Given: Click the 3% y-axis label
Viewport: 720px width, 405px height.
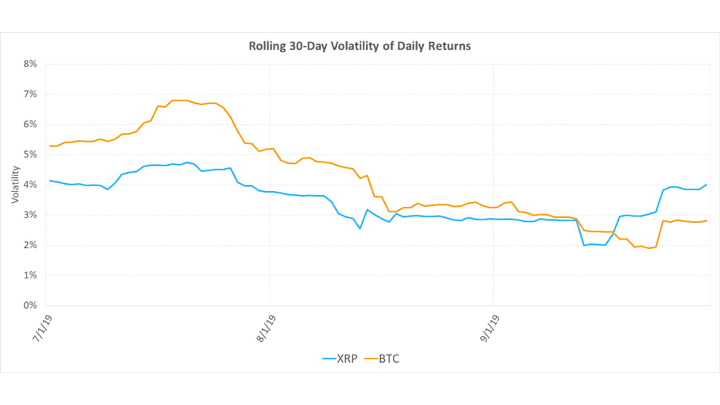Looking at the screenshot, I should (x=30, y=215).
